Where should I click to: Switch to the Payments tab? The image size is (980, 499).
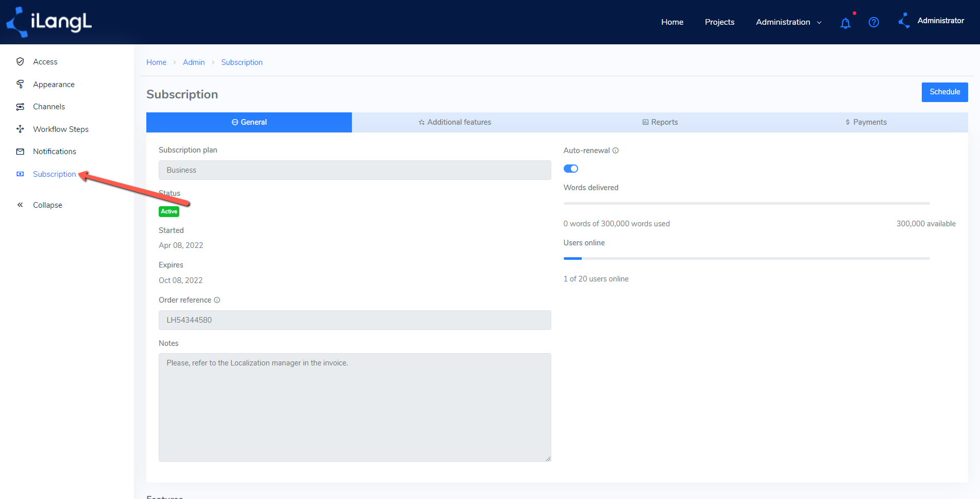(866, 122)
